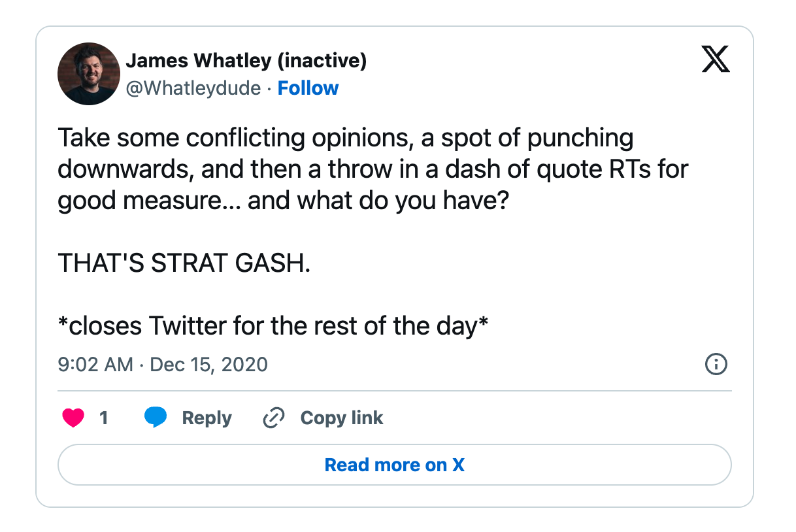Click the closes Twitter for the day line

click(x=273, y=325)
